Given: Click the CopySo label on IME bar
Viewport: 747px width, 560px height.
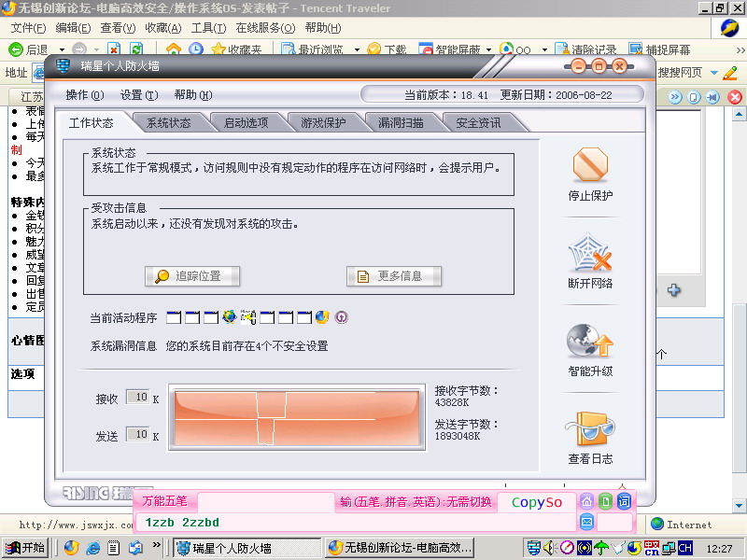Looking at the screenshot, I should point(536,502).
